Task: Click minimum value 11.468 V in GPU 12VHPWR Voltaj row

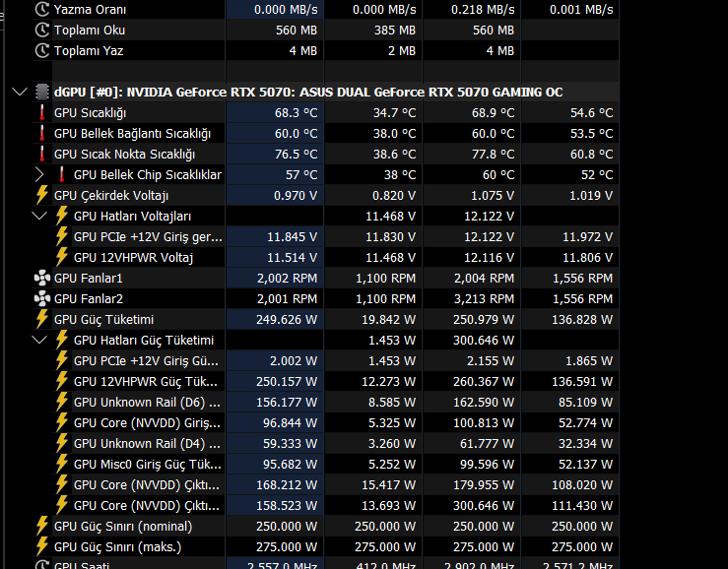Action: pyautogui.click(x=390, y=258)
